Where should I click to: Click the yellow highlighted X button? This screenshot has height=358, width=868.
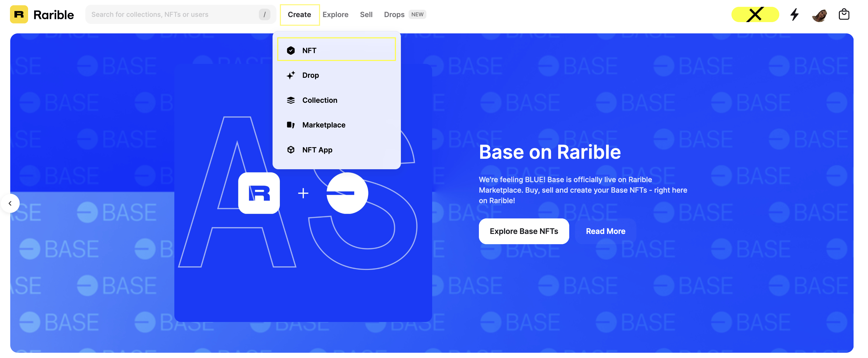(755, 14)
